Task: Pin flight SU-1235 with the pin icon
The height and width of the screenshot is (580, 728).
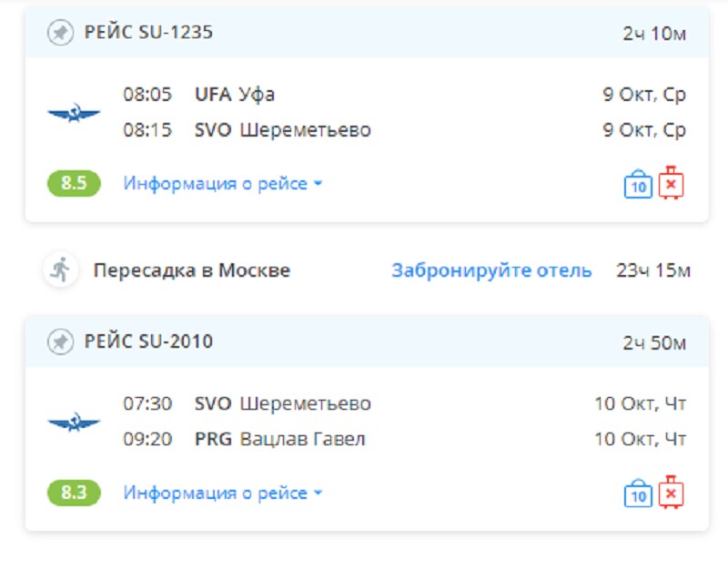Action: click(x=60, y=33)
